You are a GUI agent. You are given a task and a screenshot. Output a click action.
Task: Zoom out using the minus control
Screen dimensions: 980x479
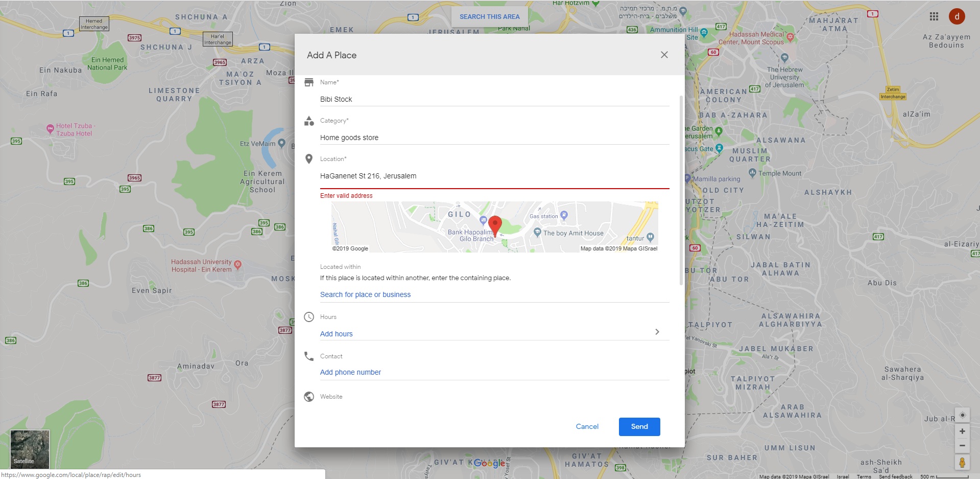[x=963, y=446]
